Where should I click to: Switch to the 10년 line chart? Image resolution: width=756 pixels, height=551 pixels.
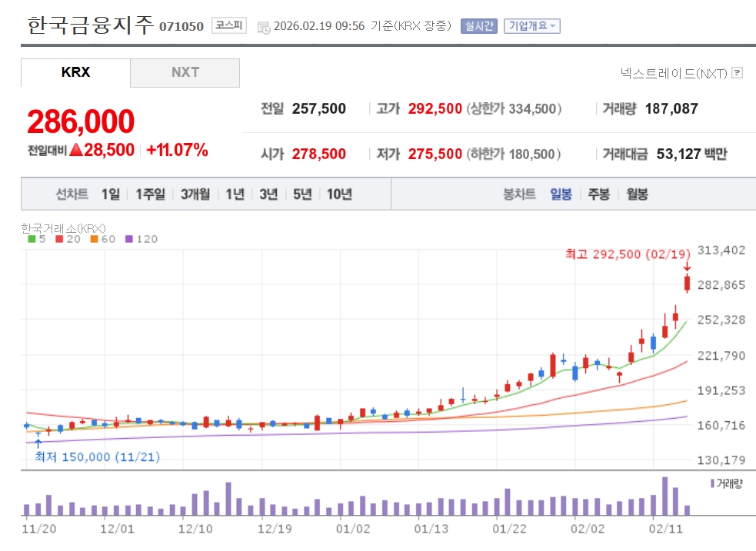point(339,194)
